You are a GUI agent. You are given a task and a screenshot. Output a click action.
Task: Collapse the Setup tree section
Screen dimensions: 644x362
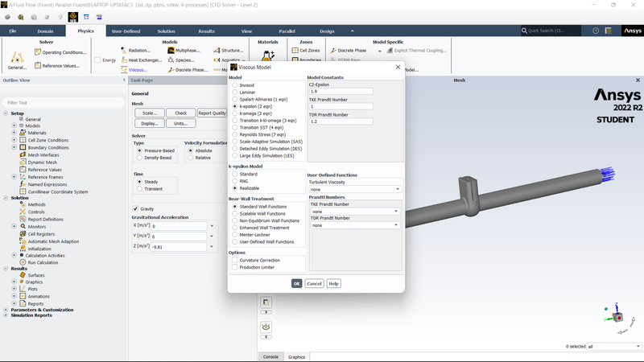click(6, 113)
